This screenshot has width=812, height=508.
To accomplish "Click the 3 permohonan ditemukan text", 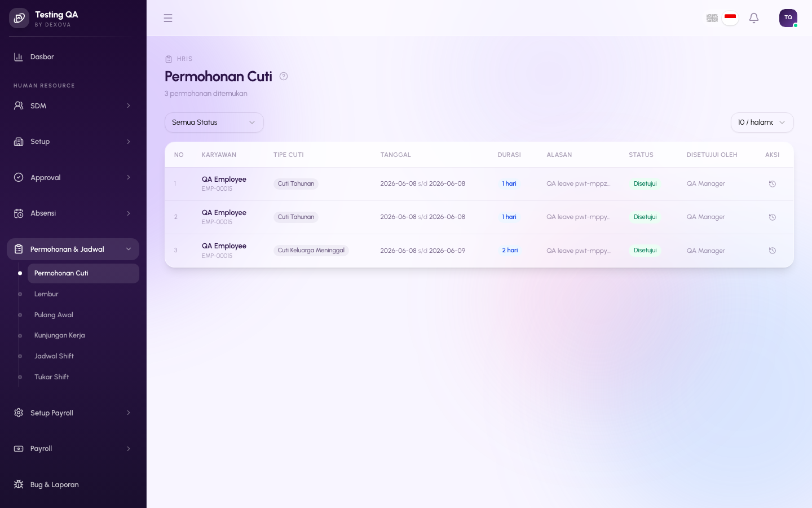I will (x=206, y=94).
